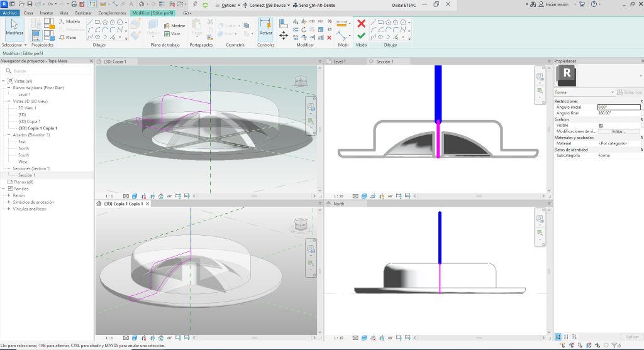Open the Gestionar ribbon tab

tap(83, 13)
